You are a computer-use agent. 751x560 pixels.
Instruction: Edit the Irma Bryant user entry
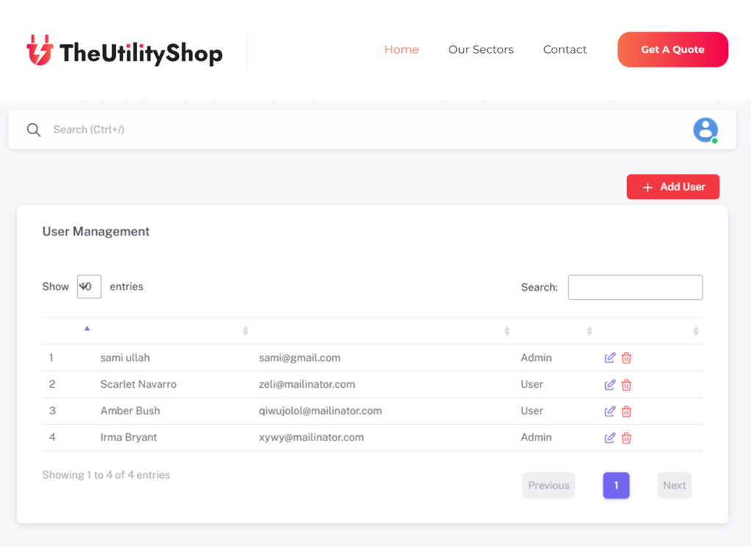pos(609,438)
